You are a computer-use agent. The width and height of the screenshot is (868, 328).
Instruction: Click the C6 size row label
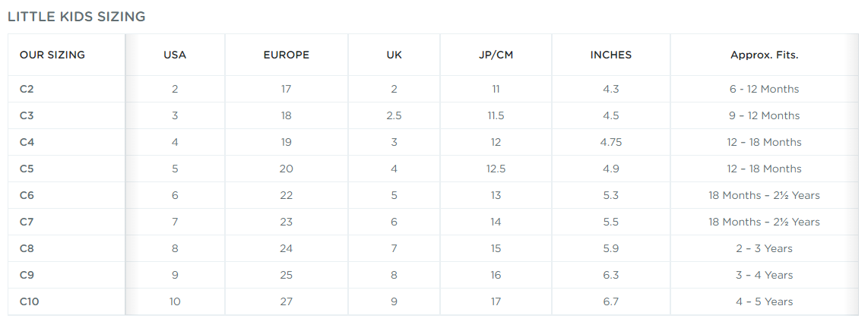pyautogui.click(x=27, y=195)
